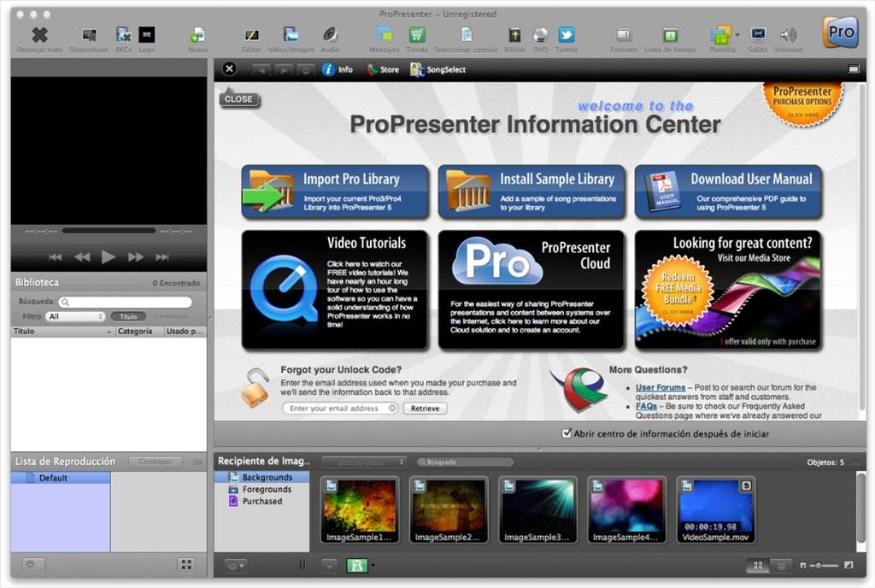Click Import Pro Library card
This screenshot has height=588, width=875.
pos(335,191)
